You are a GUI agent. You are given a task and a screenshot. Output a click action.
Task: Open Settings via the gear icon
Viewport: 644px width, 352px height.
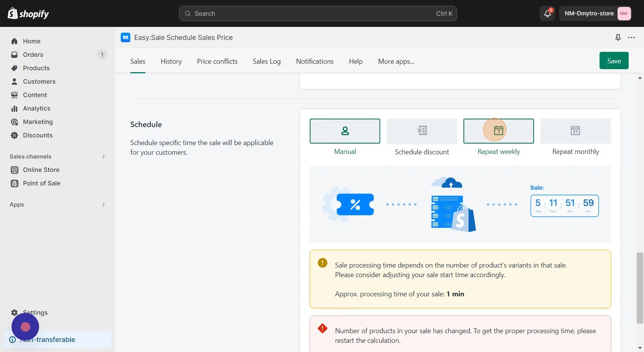[x=15, y=312]
